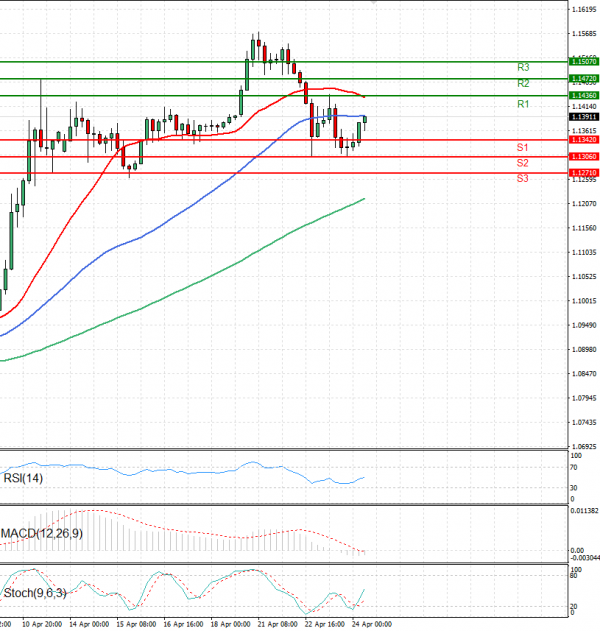Image resolution: width=600 pixels, height=631 pixels.
Task: Click the 15 Apr 08:00 time label
Action: point(136,624)
